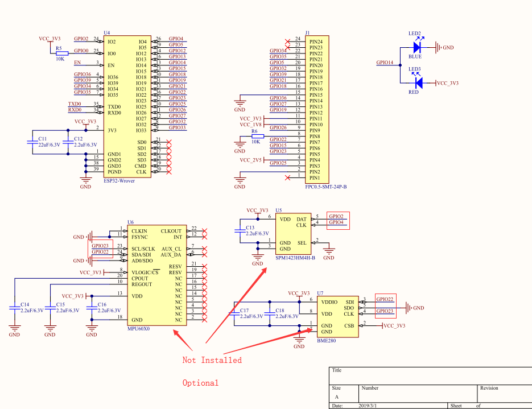The image size is (532, 409).
Task: Click the Title field in title block
Action: (430, 376)
